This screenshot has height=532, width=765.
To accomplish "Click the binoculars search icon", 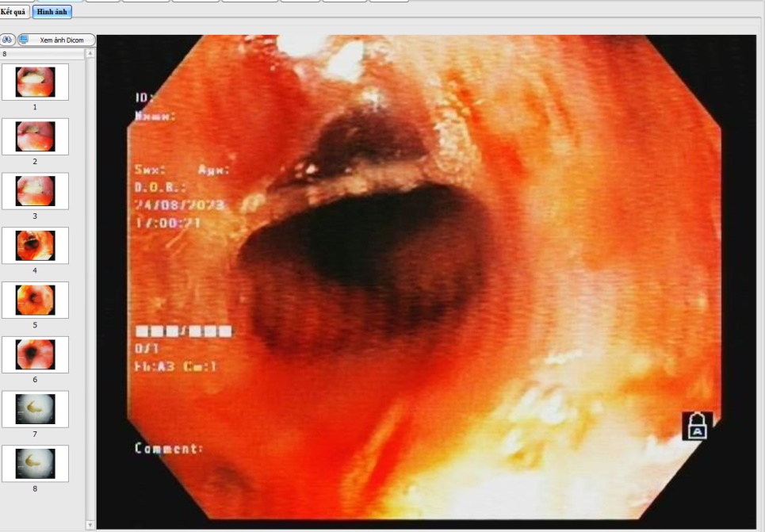I will click(8, 40).
